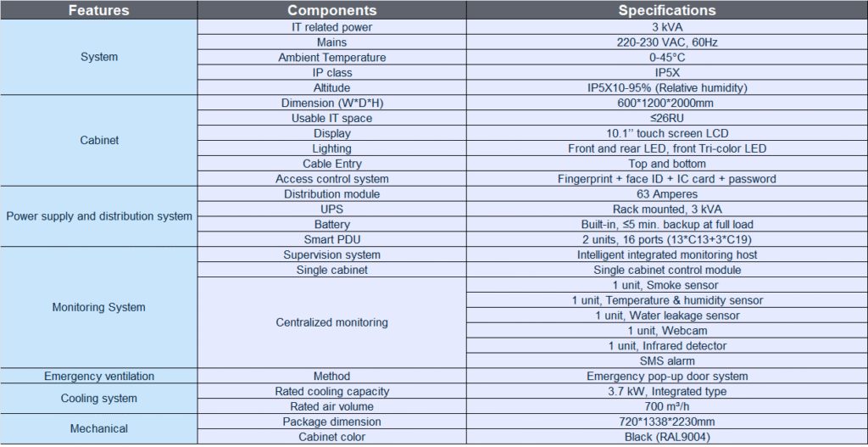Select the Smart PDU component cell
This screenshot has width=868, height=447.
(x=331, y=239)
